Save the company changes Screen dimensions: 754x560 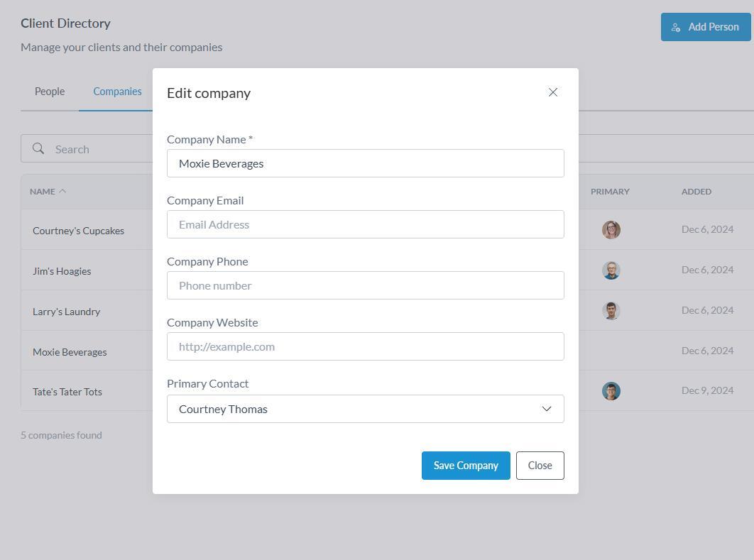pos(466,466)
